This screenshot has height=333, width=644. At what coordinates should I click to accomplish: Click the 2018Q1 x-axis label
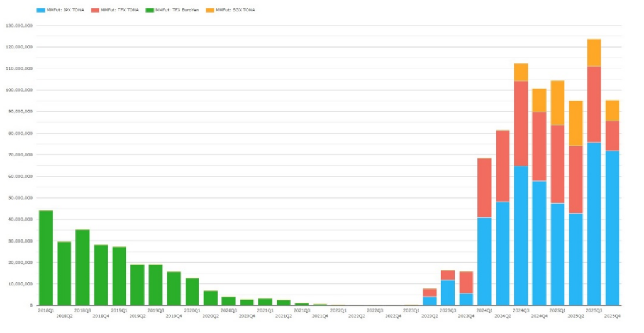[x=46, y=310]
